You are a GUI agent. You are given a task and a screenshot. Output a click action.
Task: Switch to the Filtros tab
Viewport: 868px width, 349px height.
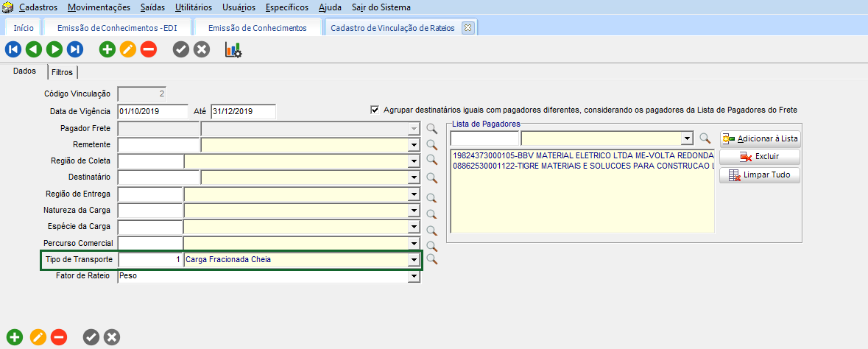pos(63,72)
